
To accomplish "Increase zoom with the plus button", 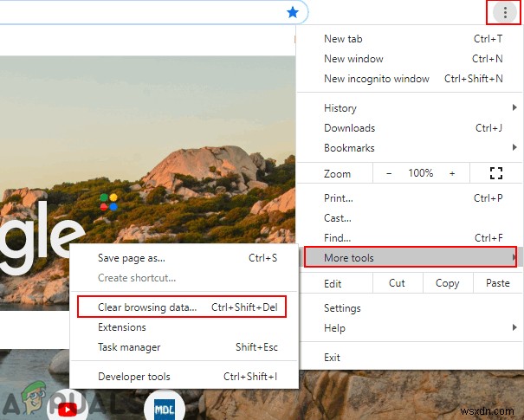I will pos(452,173).
